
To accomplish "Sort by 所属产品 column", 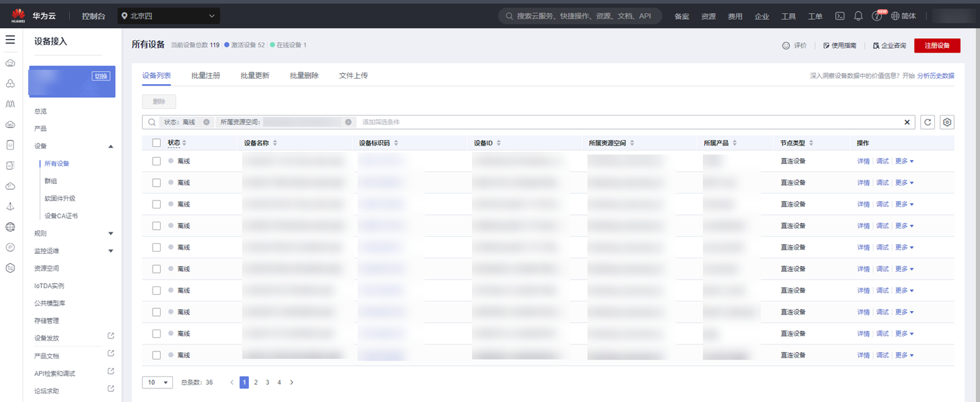I will [x=734, y=143].
